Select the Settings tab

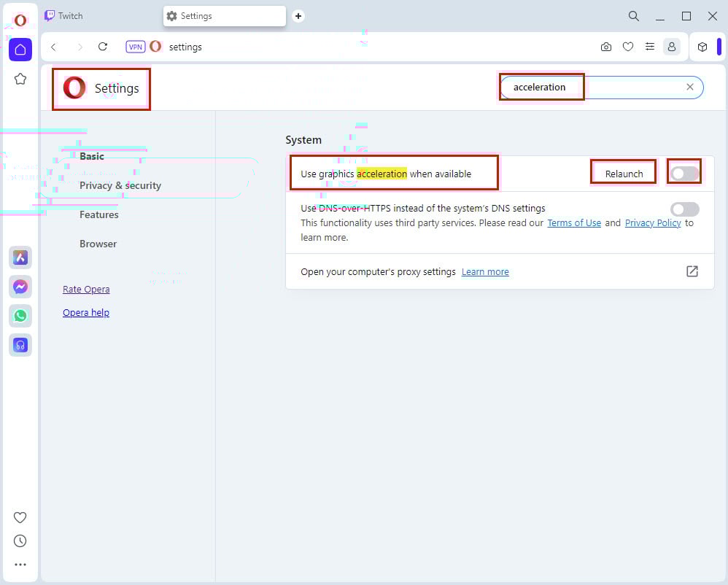[225, 16]
